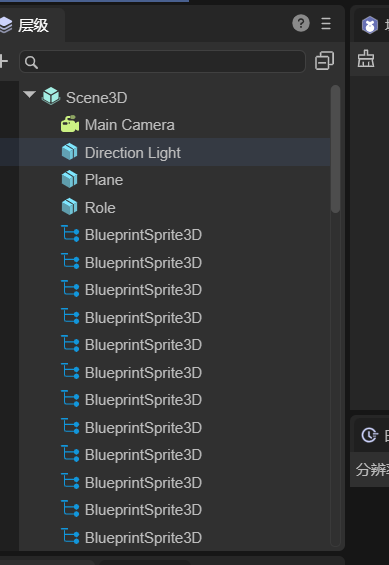The width and height of the screenshot is (389, 565).
Task: Select the Role node
Action: pos(175,208)
